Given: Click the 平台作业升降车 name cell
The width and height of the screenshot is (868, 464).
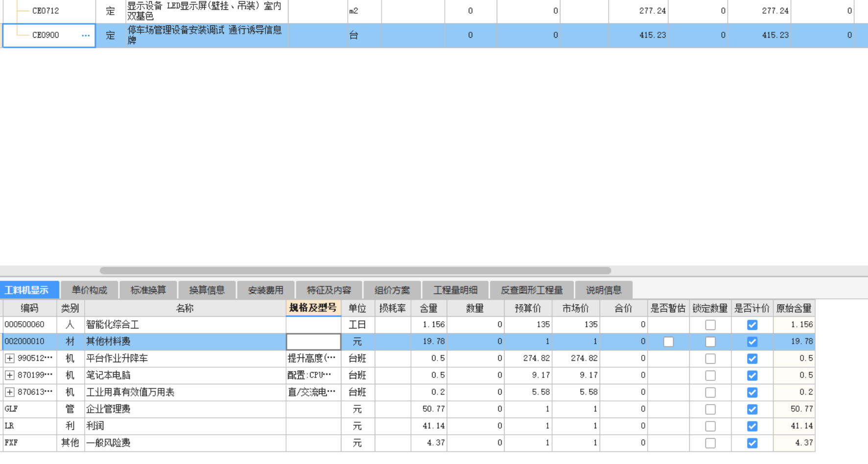Looking at the screenshot, I should point(185,358).
